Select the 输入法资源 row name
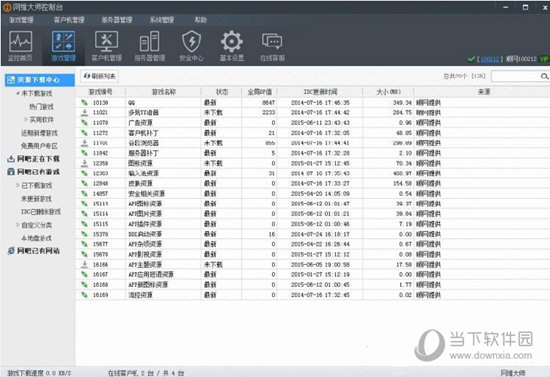550x377 pixels. click(143, 173)
